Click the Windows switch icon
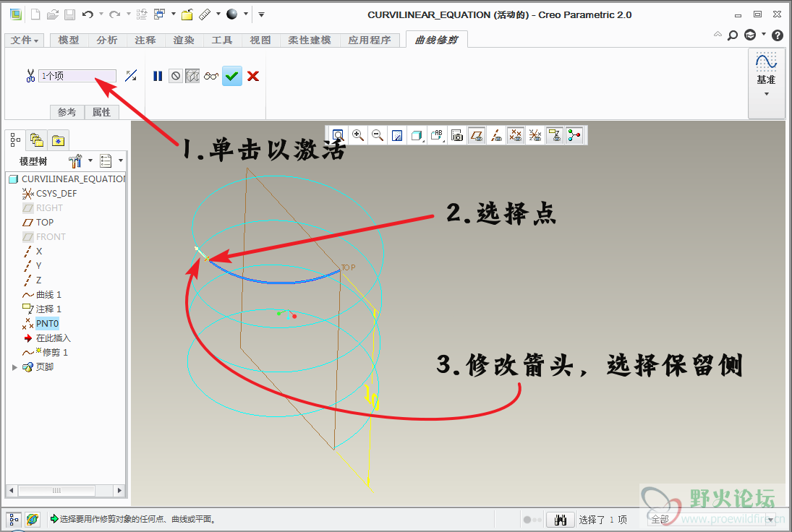 coord(160,14)
